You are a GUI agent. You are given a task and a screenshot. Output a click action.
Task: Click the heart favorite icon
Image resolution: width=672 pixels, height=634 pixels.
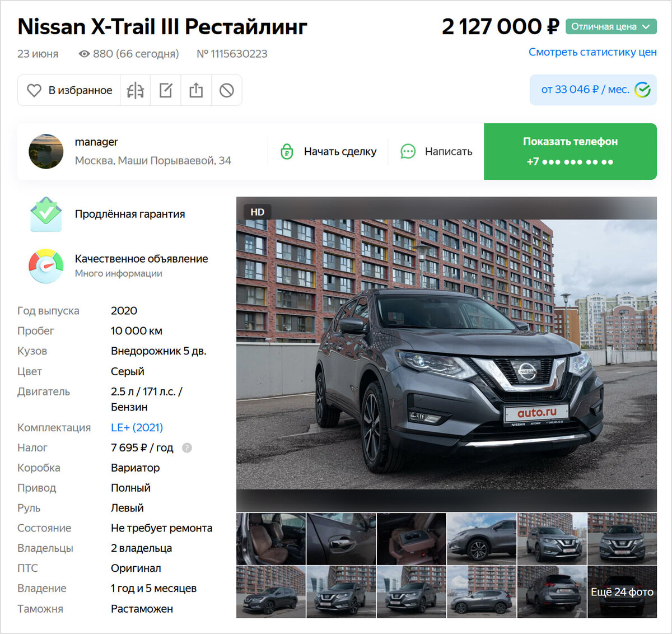click(x=34, y=90)
